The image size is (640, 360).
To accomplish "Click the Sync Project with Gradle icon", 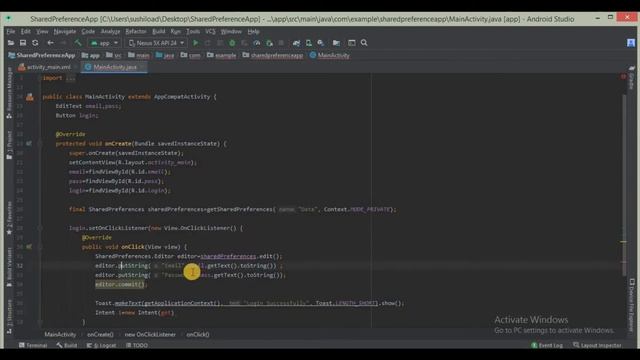I will (296, 43).
